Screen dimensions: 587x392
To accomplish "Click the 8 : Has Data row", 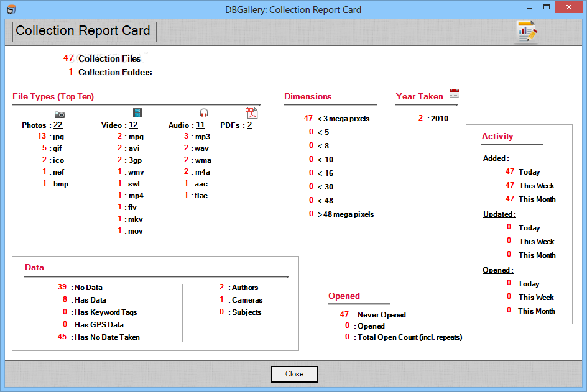I will pos(84,299).
